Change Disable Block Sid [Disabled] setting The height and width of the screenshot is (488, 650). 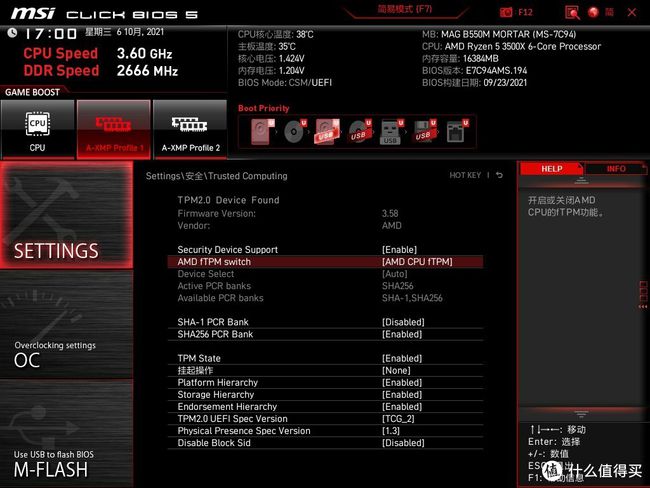click(x=325, y=443)
